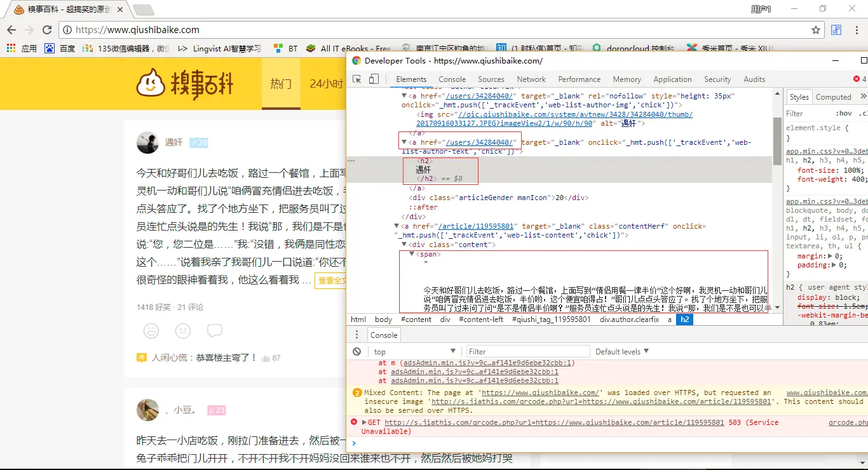The image size is (868, 470).
Task: Click the ellipsis beside the selected h2 row
Action: click(x=351, y=161)
